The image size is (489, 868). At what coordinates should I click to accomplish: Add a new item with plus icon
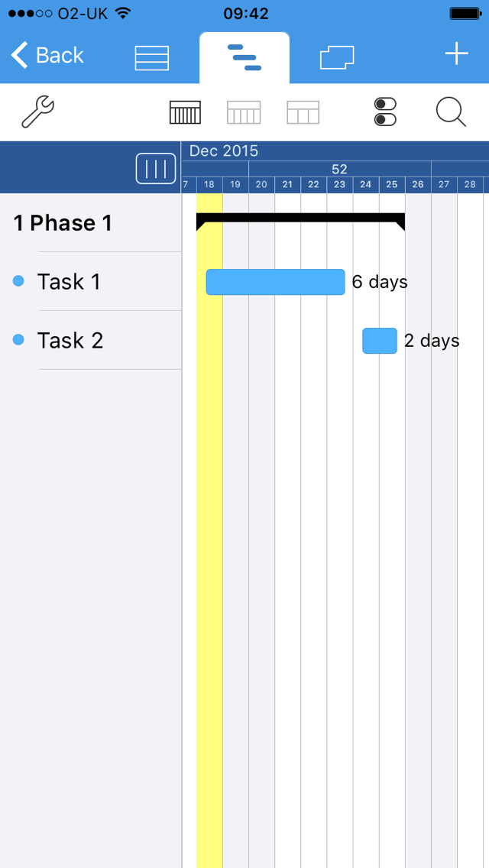(x=456, y=54)
